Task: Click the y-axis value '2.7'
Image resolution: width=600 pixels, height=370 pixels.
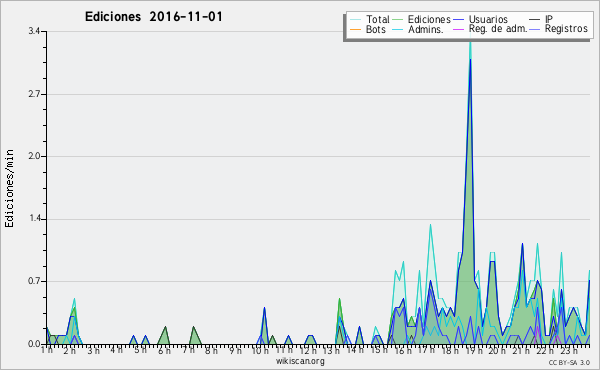Action: pyautogui.click(x=34, y=94)
